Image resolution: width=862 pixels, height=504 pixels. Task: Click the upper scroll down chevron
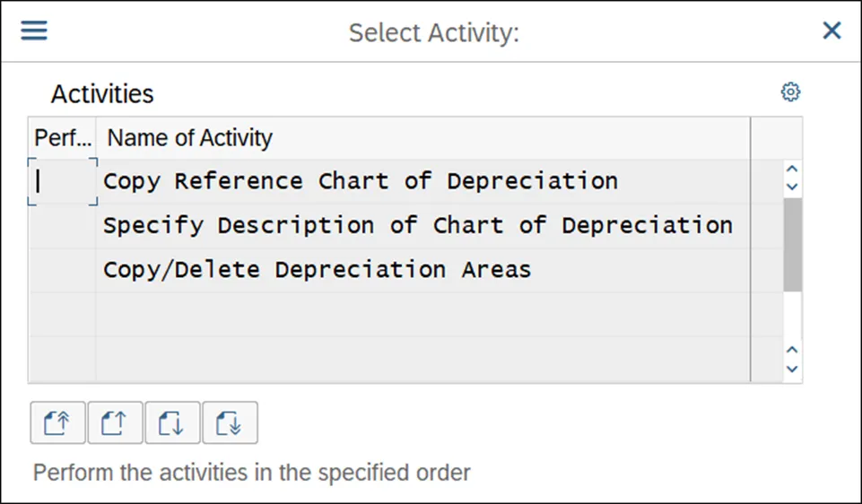click(x=791, y=187)
